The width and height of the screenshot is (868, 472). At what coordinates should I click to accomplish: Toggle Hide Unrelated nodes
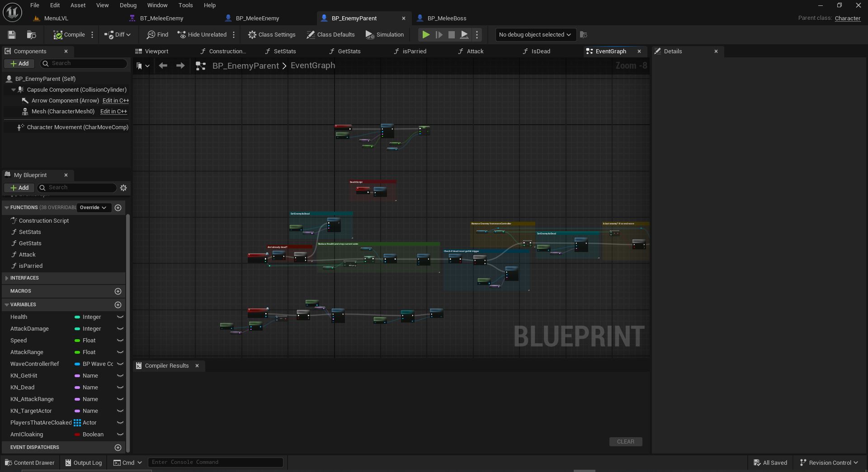(202, 35)
